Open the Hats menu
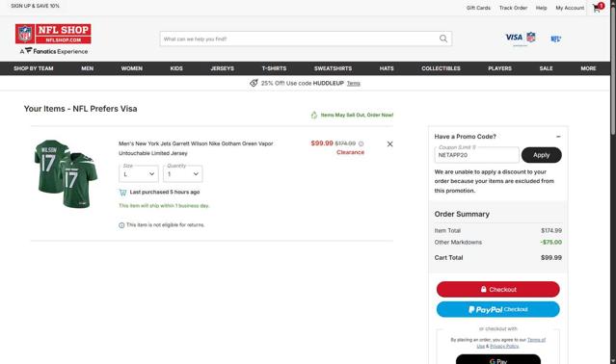This screenshot has height=364, width=616. 387,68
